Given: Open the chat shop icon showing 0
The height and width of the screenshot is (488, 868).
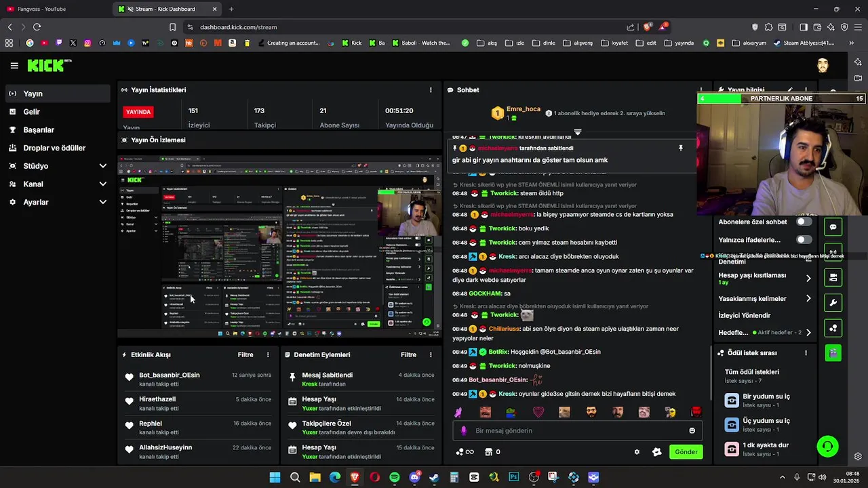Looking at the screenshot, I should click(493, 452).
